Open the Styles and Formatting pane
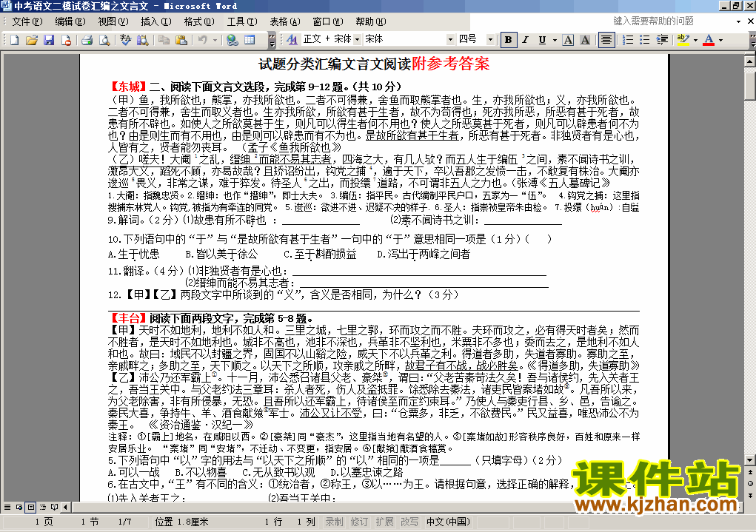Viewport: 756px width, 532px height. tap(292, 39)
